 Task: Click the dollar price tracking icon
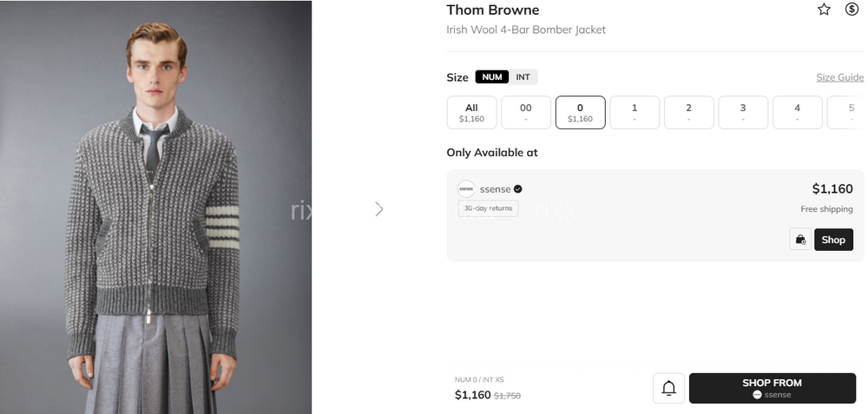point(852,10)
